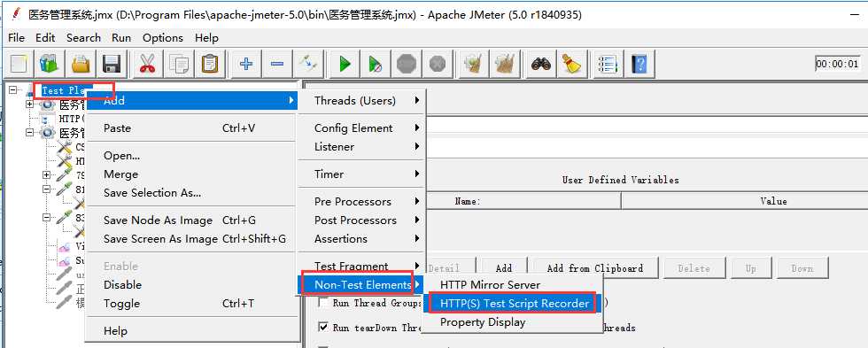The width and height of the screenshot is (868, 348).
Task: Save the test plan with floppy icon
Action: 112,64
